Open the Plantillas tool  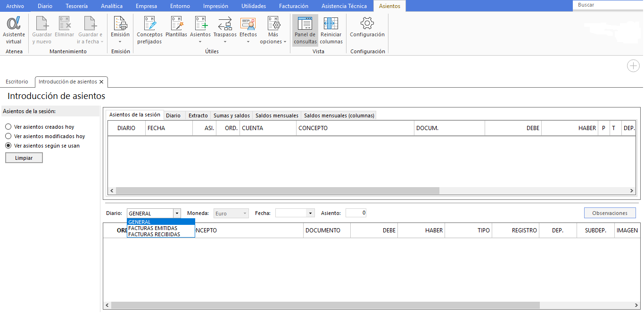(x=176, y=27)
